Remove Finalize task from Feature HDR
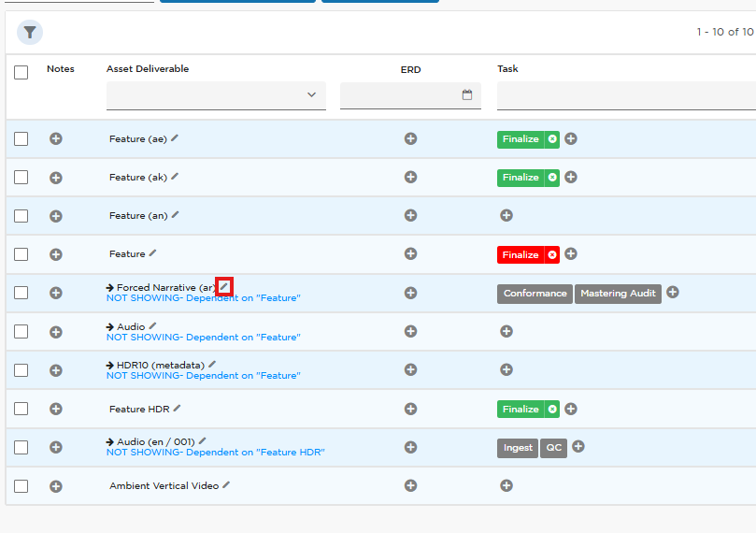This screenshot has height=533, width=756. pos(552,409)
